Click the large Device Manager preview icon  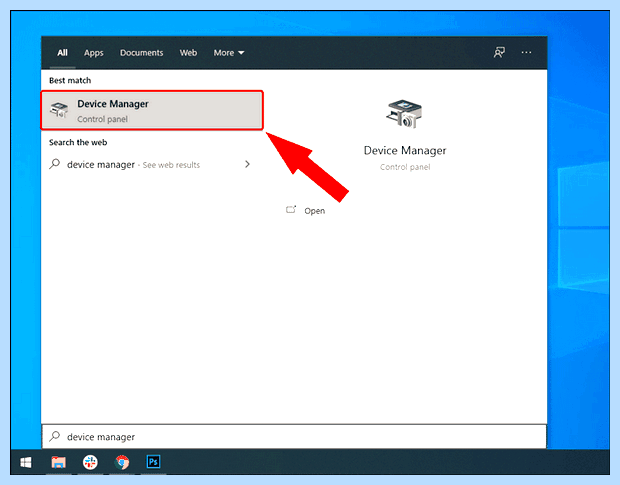click(404, 114)
